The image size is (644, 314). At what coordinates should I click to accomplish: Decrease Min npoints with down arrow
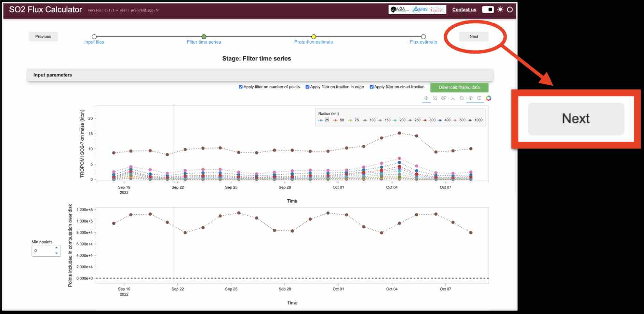click(56, 253)
